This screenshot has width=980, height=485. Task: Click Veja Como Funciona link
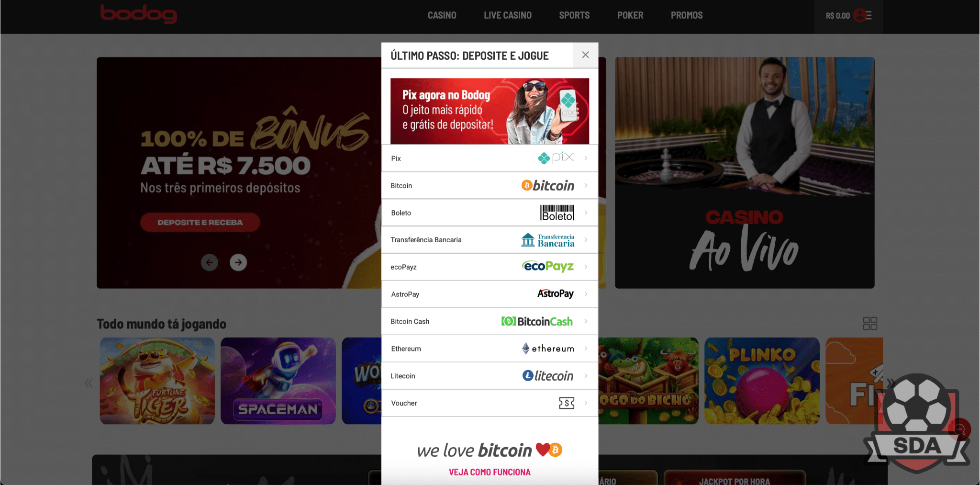point(490,472)
